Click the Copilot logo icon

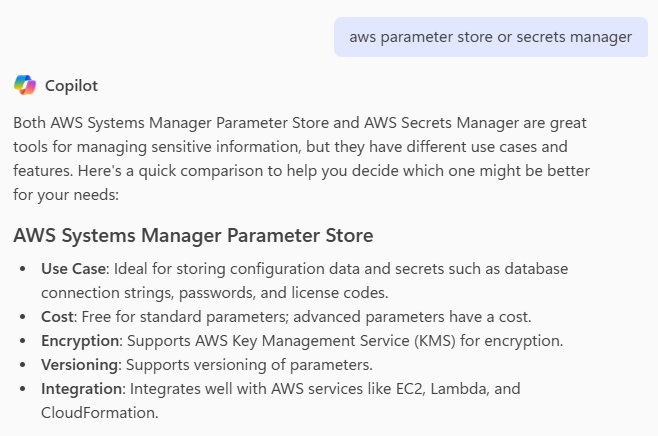tap(25, 86)
